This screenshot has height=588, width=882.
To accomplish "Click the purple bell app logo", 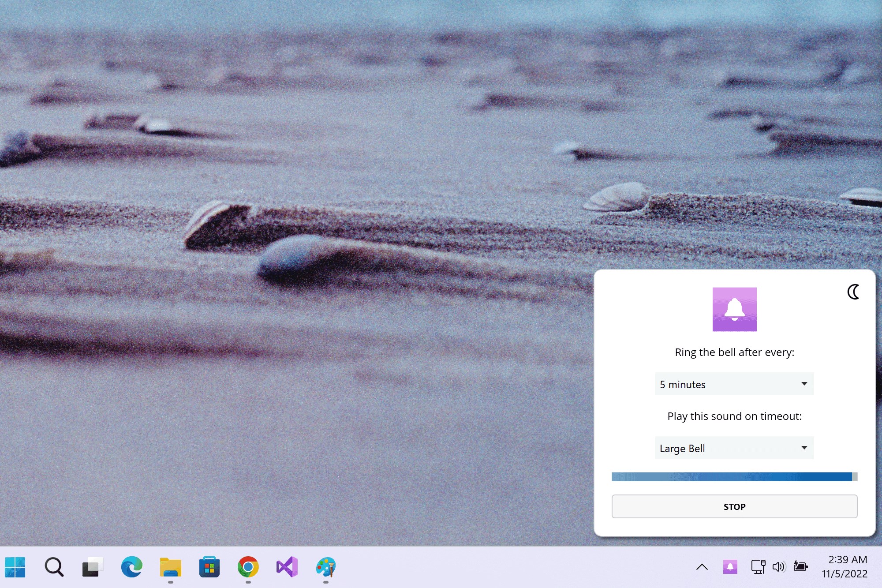I will [734, 309].
